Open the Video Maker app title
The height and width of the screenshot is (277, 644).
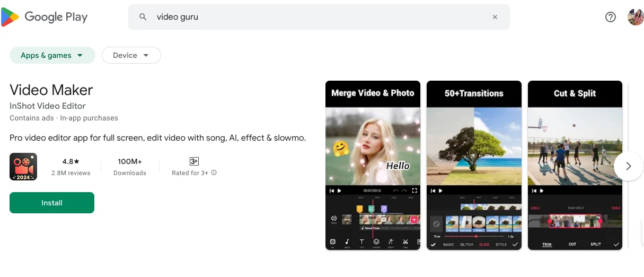click(x=51, y=90)
